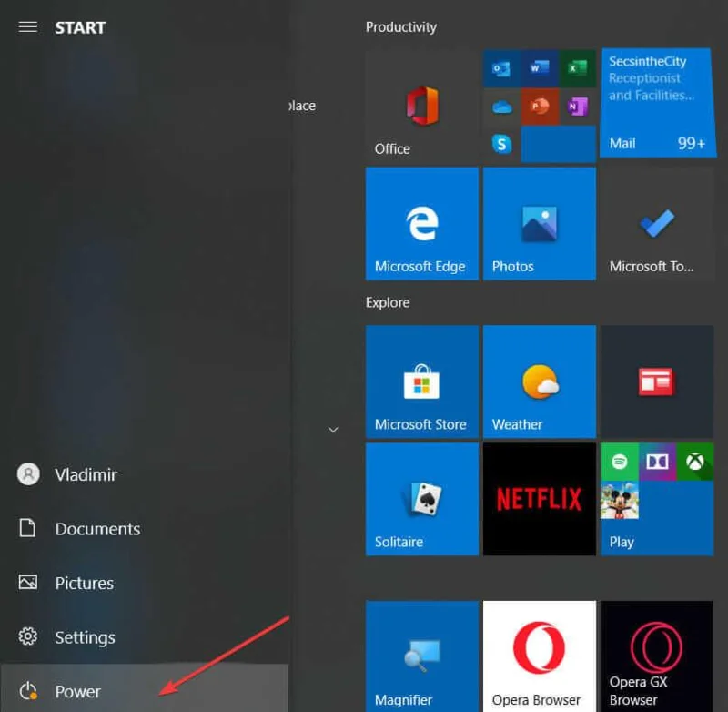
Task: Open the News tile with the red icon
Action: click(657, 381)
